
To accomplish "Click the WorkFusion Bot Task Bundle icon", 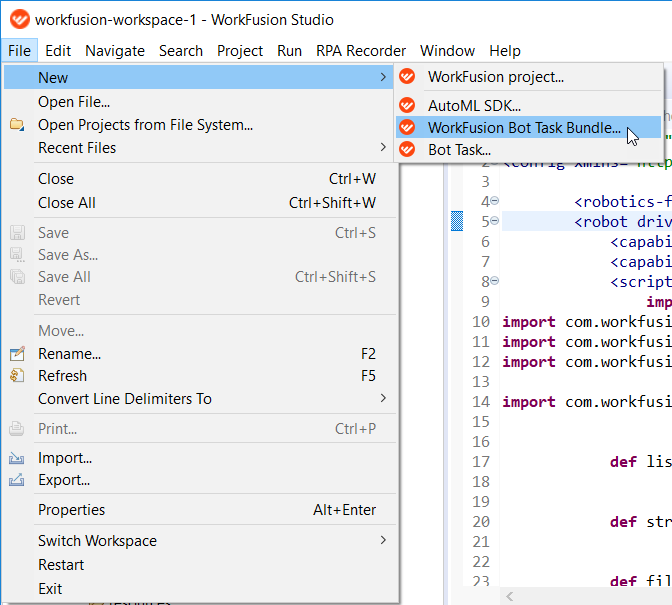I will click(x=407, y=127).
